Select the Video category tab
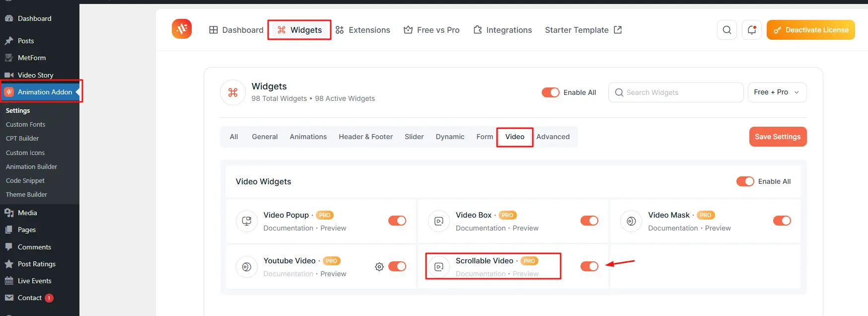Image resolution: width=868 pixels, height=316 pixels. [x=515, y=137]
